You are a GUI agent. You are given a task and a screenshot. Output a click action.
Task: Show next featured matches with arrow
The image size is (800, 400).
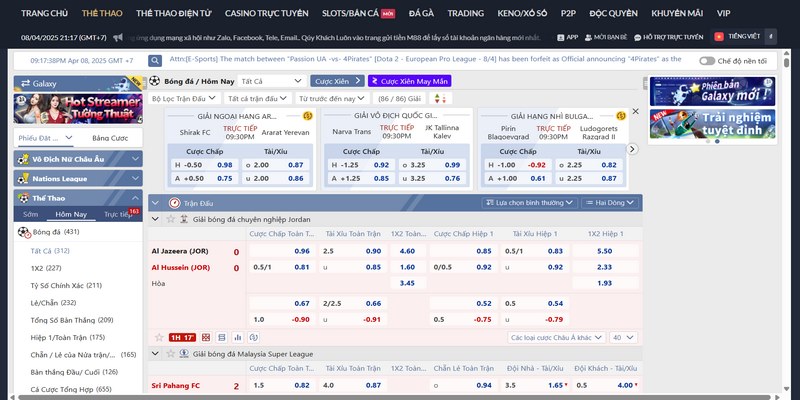[x=632, y=149]
